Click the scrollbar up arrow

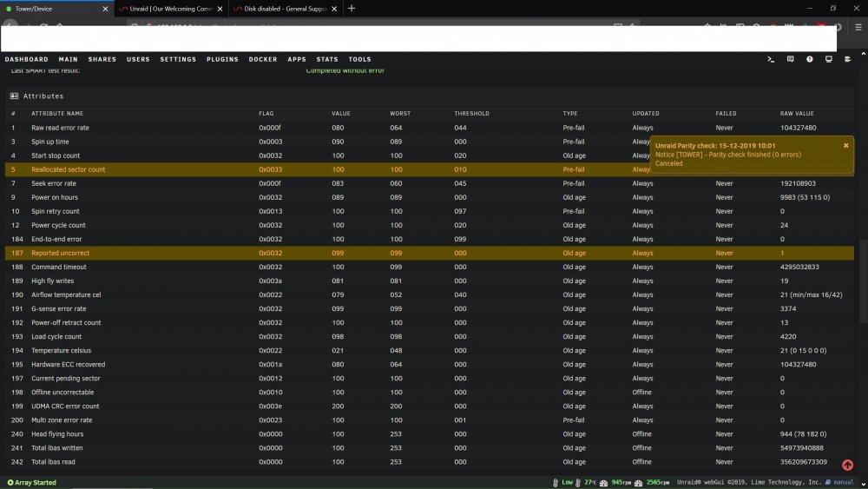(x=863, y=54)
